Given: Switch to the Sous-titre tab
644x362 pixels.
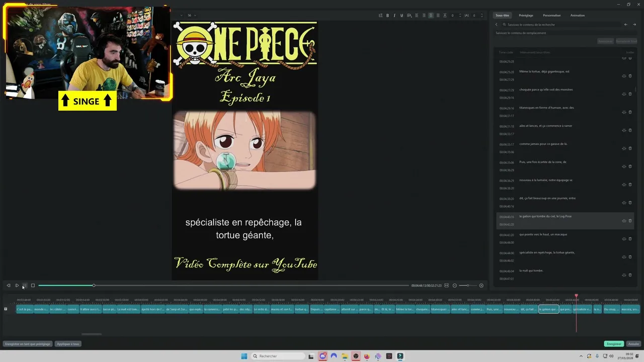Looking at the screenshot, I should coord(502,16).
